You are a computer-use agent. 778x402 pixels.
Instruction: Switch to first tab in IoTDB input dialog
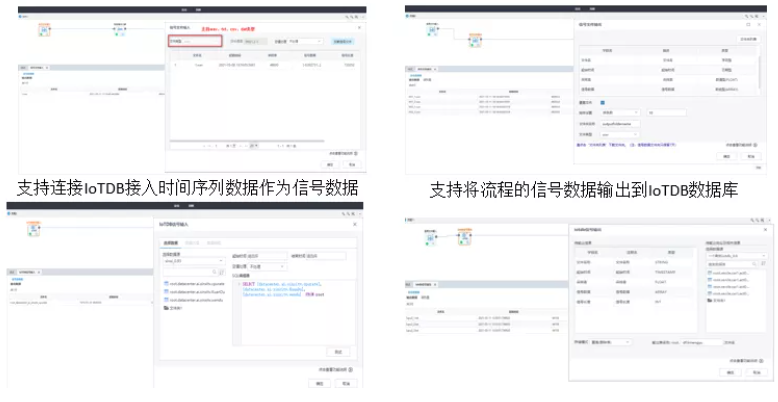pyautogui.click(x=171, y=243)
